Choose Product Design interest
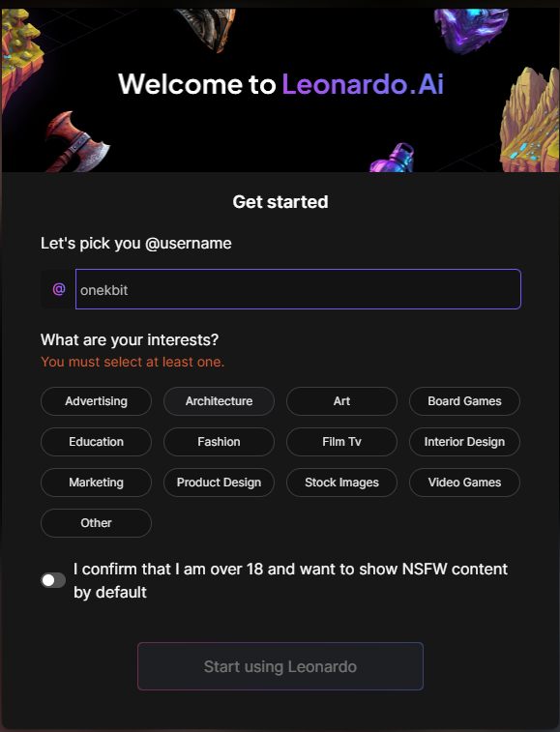 [x=219, y=483]
